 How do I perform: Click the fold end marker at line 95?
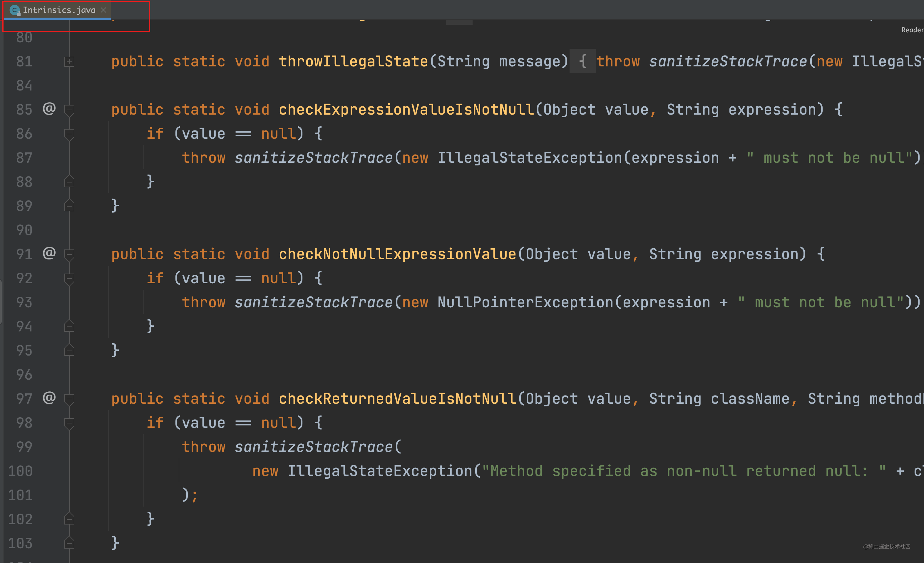tap(69, 350)
